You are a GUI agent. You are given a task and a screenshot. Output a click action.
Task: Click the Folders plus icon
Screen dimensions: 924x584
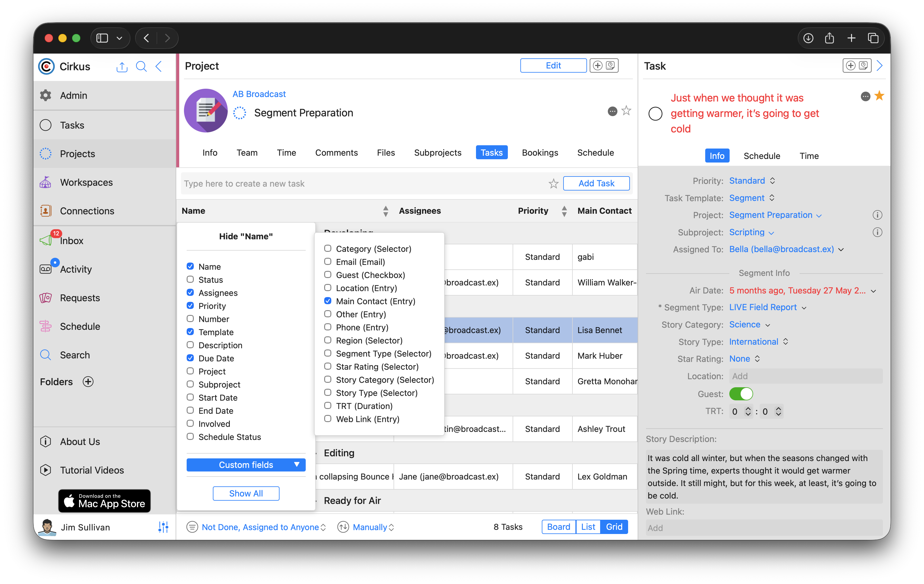(88, 381)
